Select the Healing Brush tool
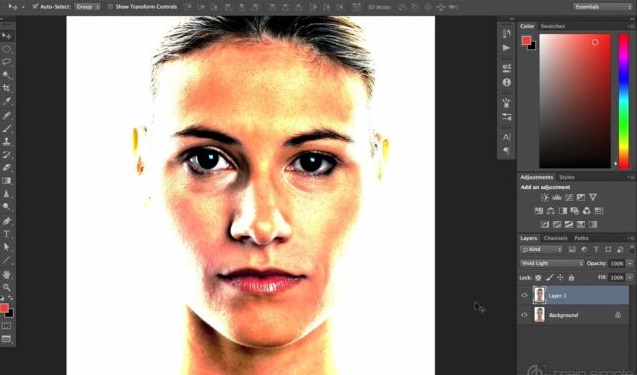This screenshot has width=637, height=375. [6, 116]
